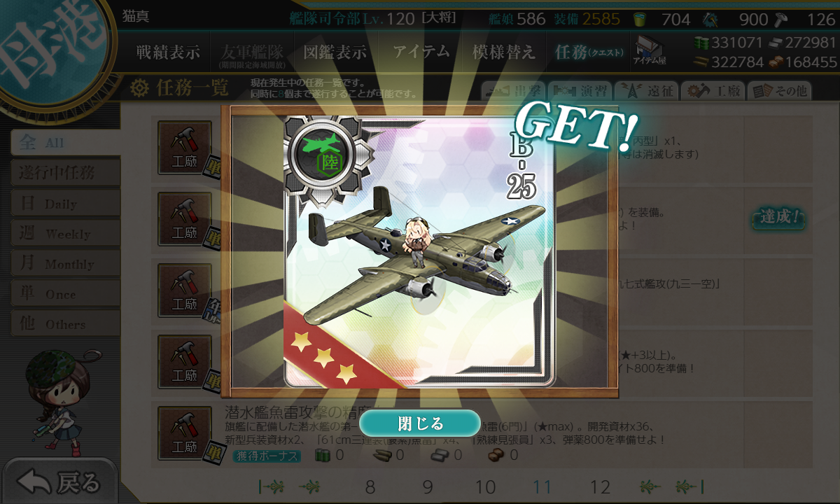The height and width of the screenshot is (504, 840).
Task: Filter quests by 週 Weekly
Action: click(64, 234)
